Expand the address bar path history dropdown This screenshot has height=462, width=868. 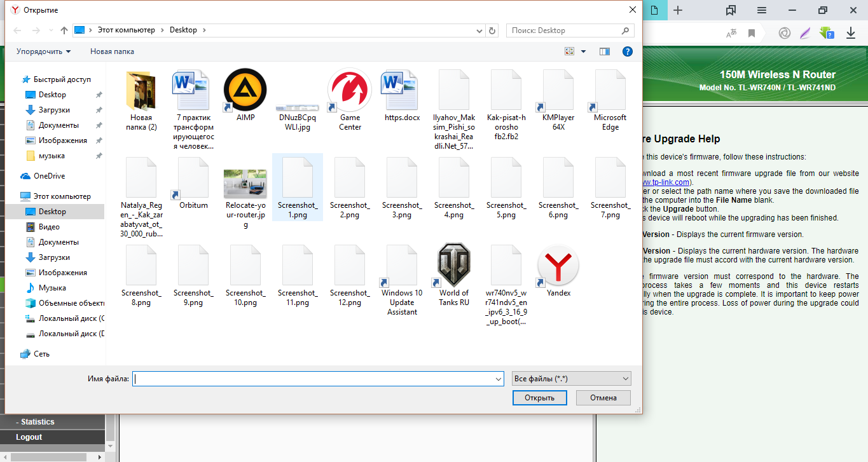click(479, 31)
